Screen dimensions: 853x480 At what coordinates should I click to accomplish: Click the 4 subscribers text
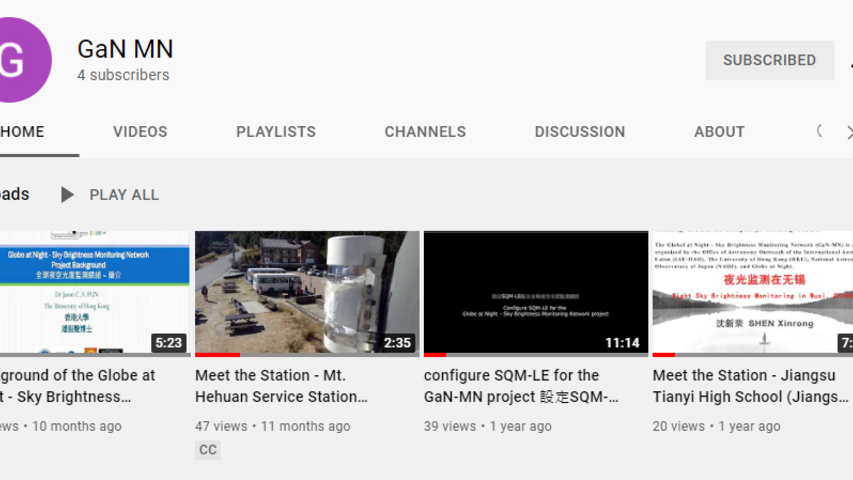[123, 75]
